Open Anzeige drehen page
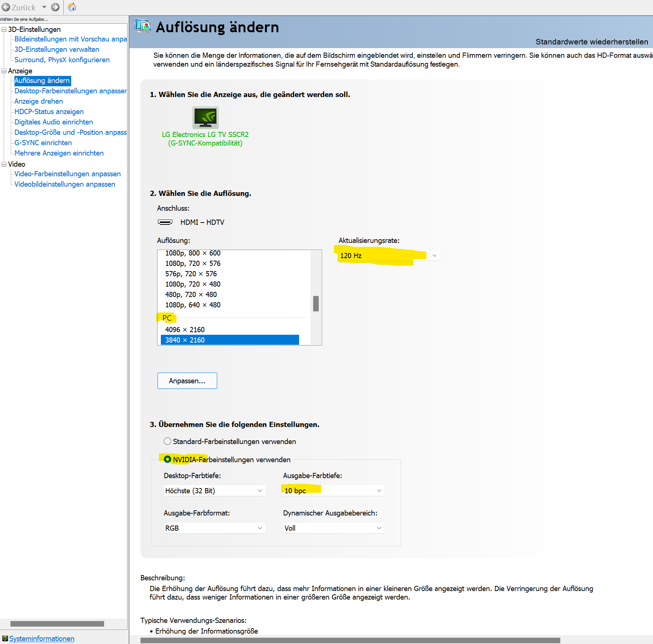The width and height of the screenshot is (653, 644). (x=39, y=101)
